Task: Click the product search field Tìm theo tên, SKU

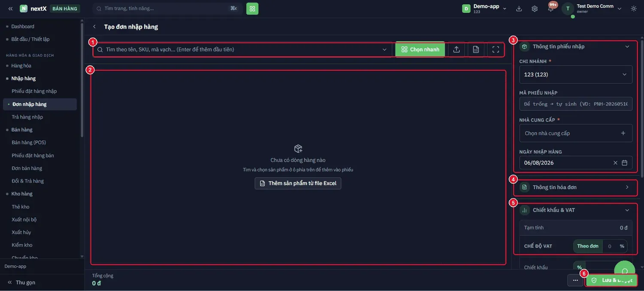Action: 243,49
